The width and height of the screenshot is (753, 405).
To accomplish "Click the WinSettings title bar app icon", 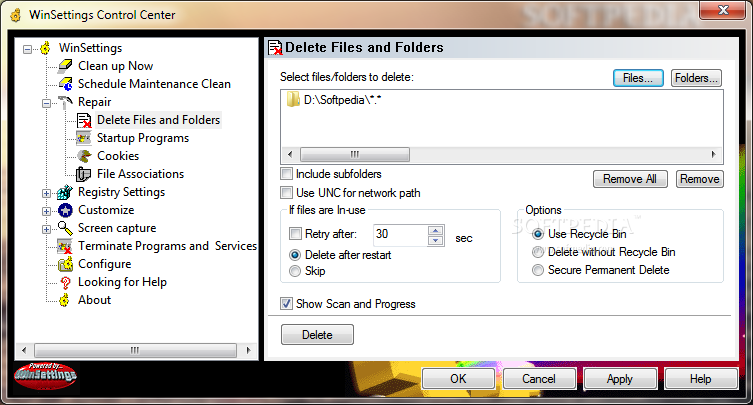I will (x=16, y=15).
